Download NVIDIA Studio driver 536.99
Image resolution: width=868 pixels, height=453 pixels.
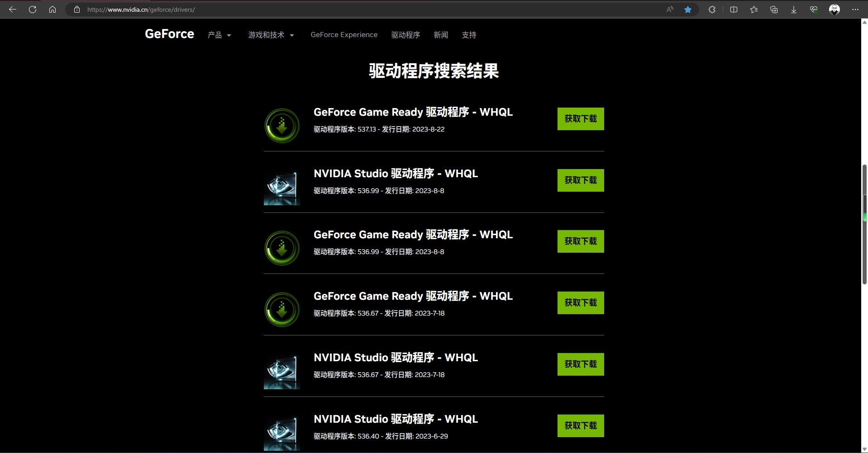(x=581, y=180)
